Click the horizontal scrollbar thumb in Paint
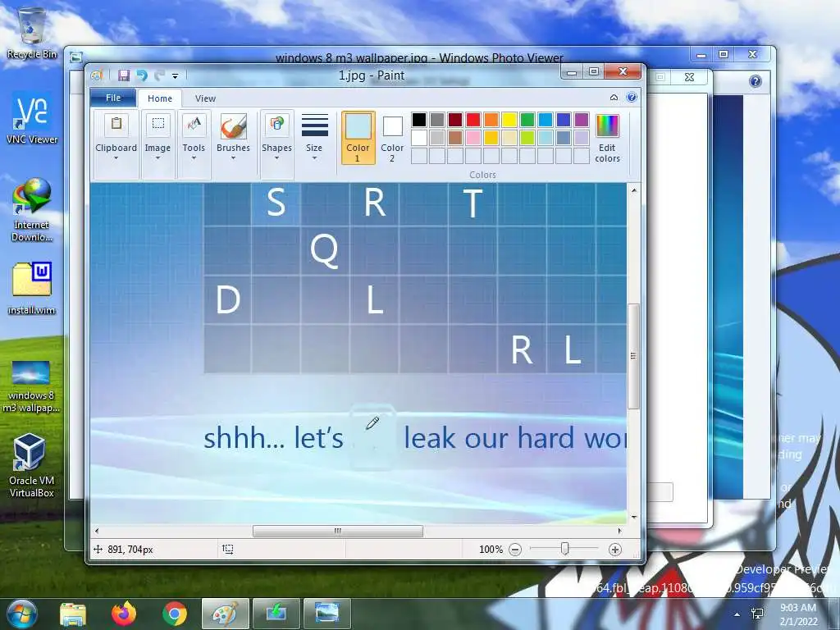 click(337, 531)
